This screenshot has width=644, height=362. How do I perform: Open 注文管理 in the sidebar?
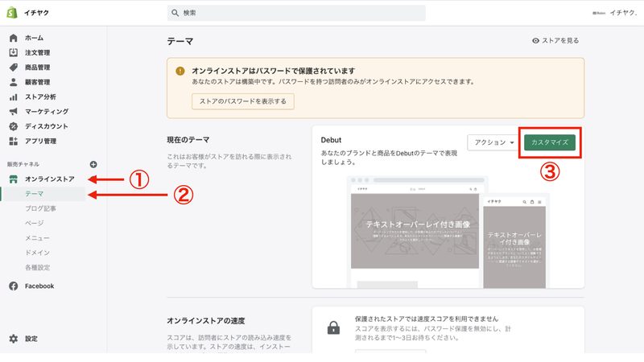point(37,52)
